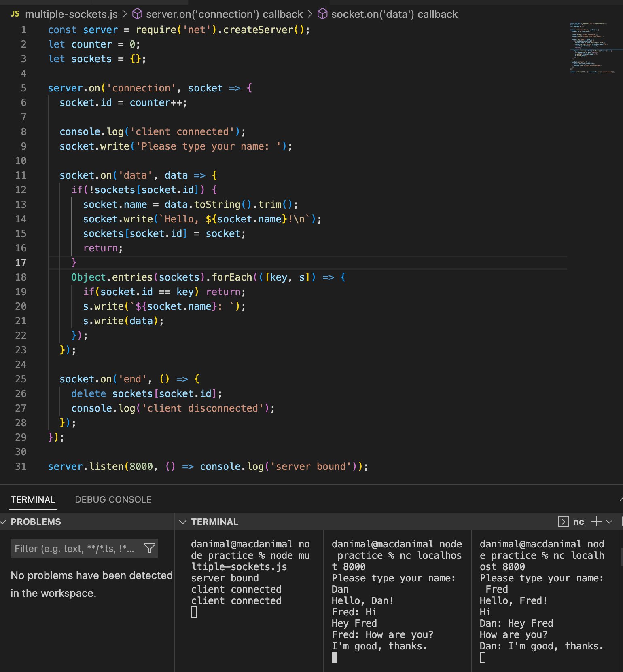623x672 pixels.
Task: Open the problems filter funnel icon
Action: tap(150, 549)
